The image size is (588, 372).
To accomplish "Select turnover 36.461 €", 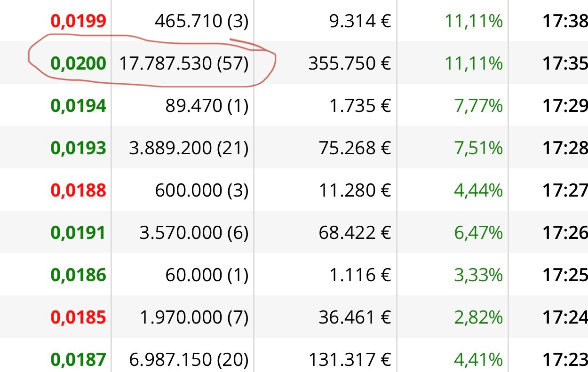I will 355,317.
